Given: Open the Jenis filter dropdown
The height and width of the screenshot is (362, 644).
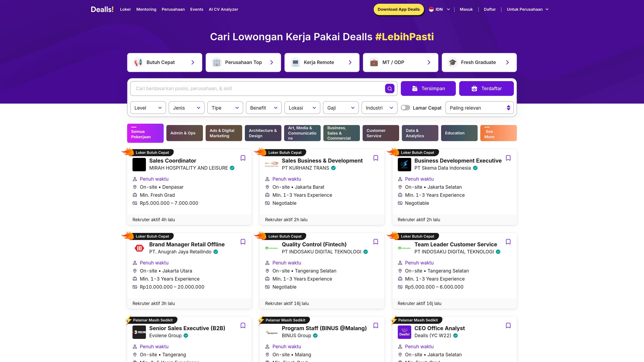Looking at the screenshot, I should (186, 108).
